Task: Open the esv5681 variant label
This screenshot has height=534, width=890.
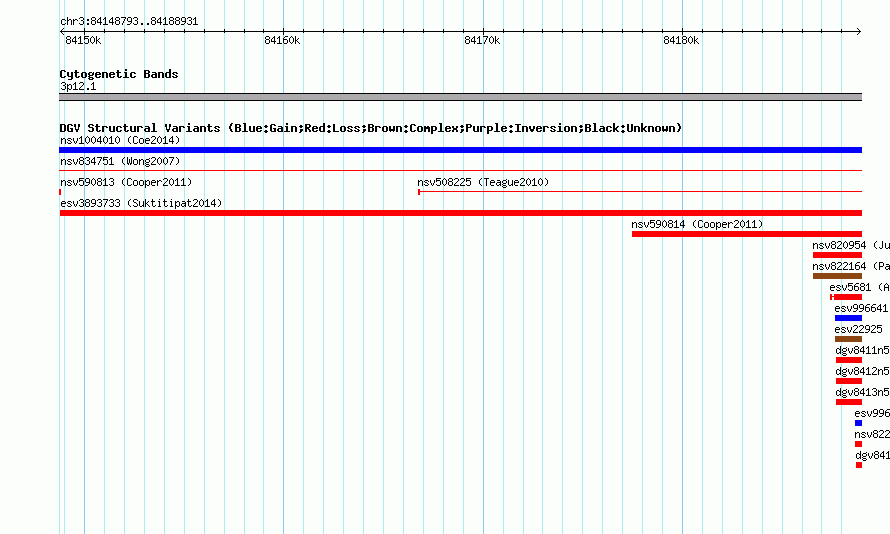Action: click(x=859, y=287)
